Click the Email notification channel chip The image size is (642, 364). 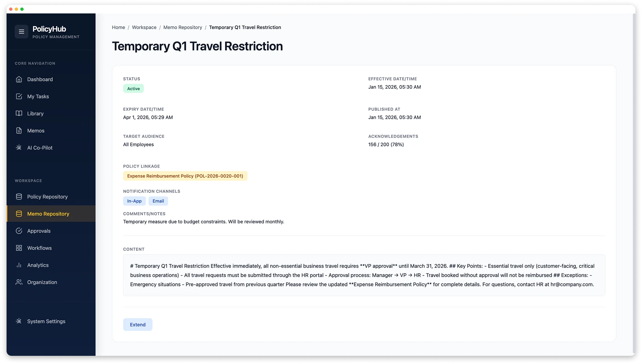(158, 201)
